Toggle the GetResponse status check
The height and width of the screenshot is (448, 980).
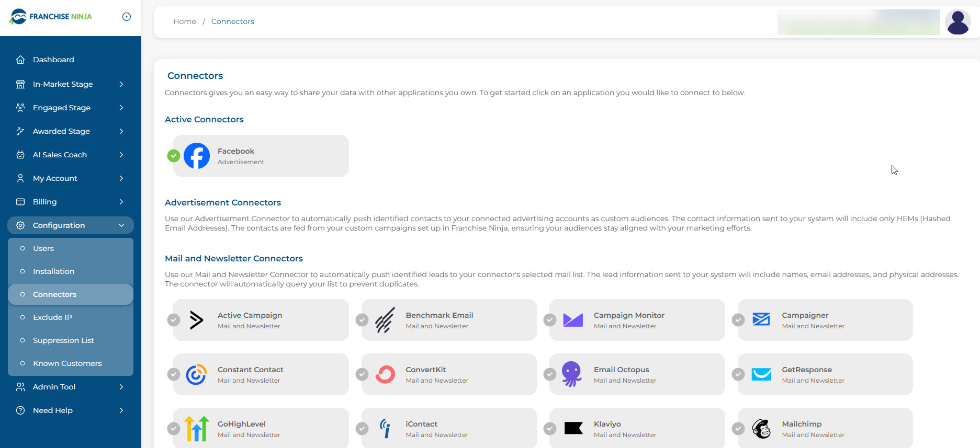[x=738, y=374]
